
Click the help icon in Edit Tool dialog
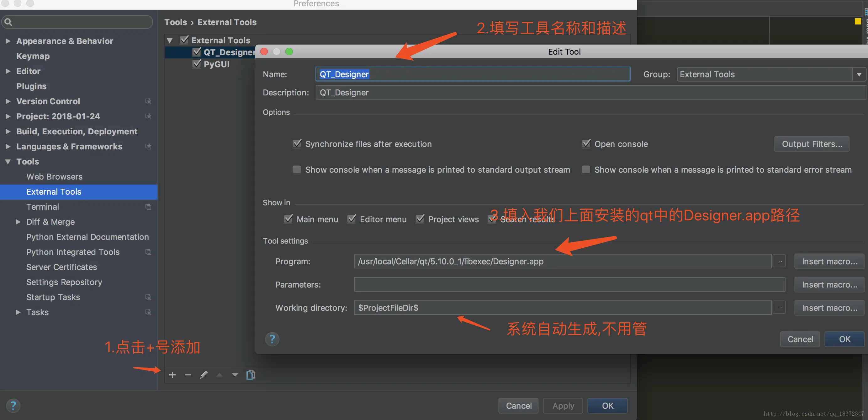pyautogui.click(x=272, y=339)
